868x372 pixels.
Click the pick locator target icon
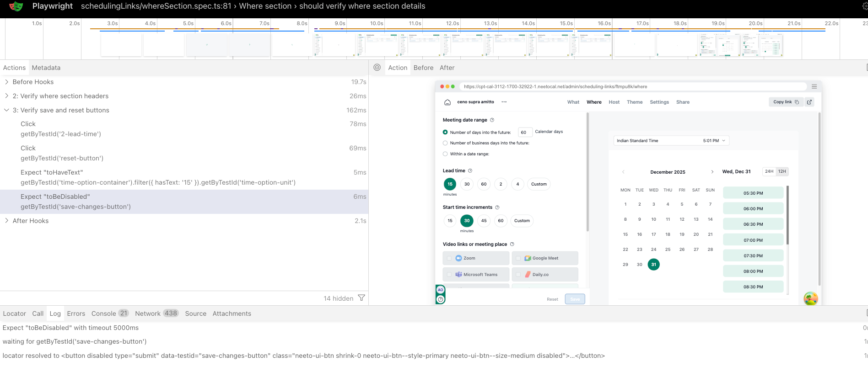(377, 67)
